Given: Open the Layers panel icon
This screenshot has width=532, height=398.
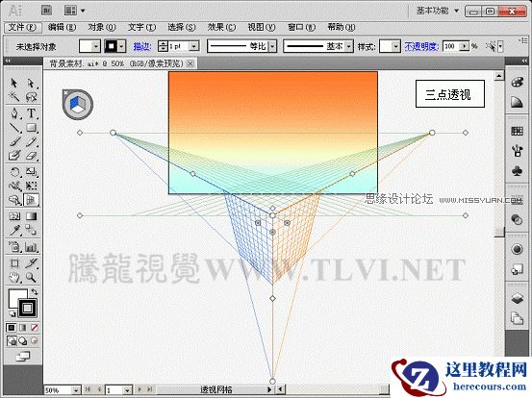Looking at the screenshot, I should coord(517,299).
